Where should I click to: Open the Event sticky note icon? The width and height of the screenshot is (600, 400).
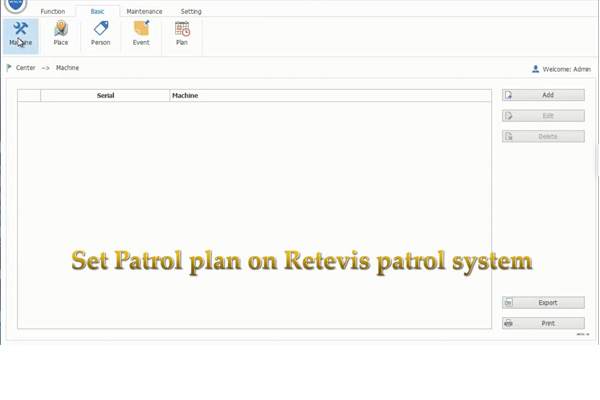141,28
